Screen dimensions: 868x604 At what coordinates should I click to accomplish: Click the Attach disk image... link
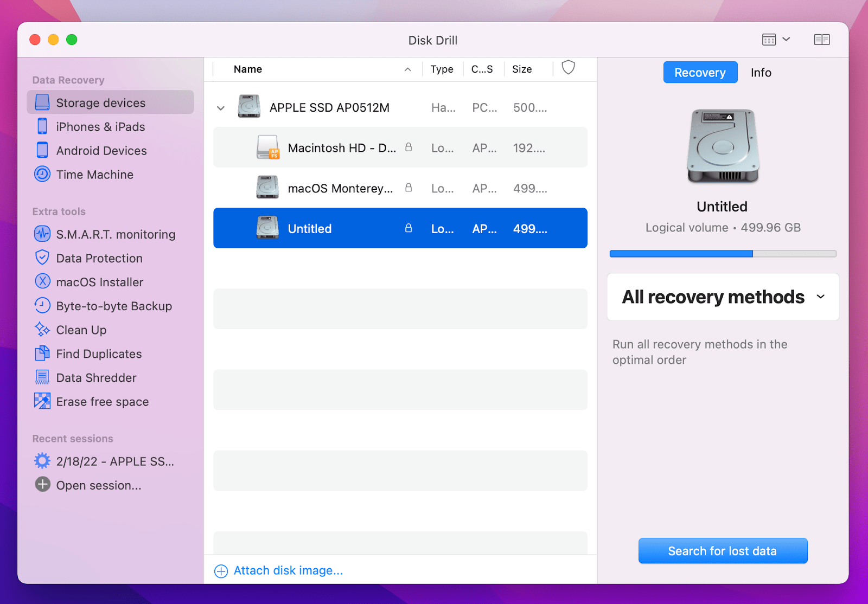point(288,570)
